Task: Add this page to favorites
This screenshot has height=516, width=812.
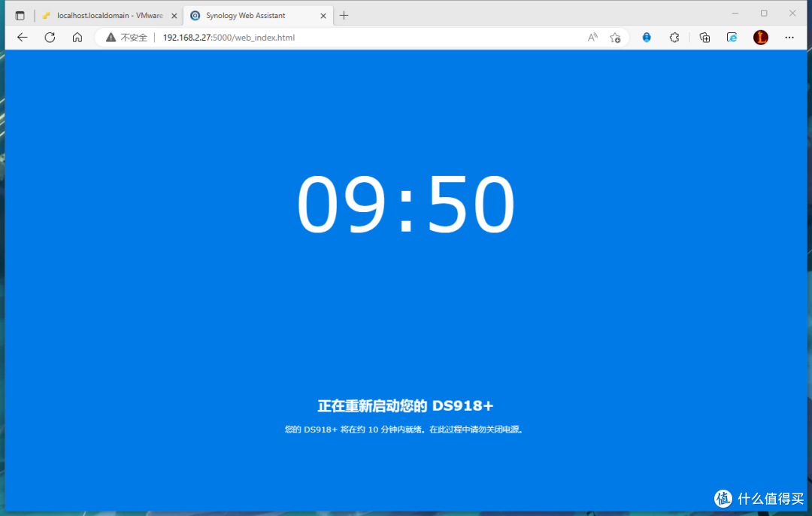Action: pos(615,37)
